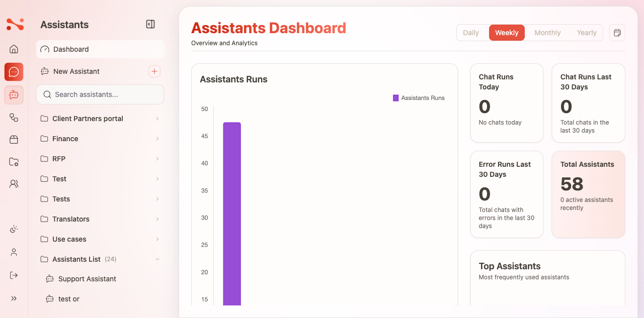Open the test or assistant
Screen dimensions: 644x318
(x=69, y=299)
